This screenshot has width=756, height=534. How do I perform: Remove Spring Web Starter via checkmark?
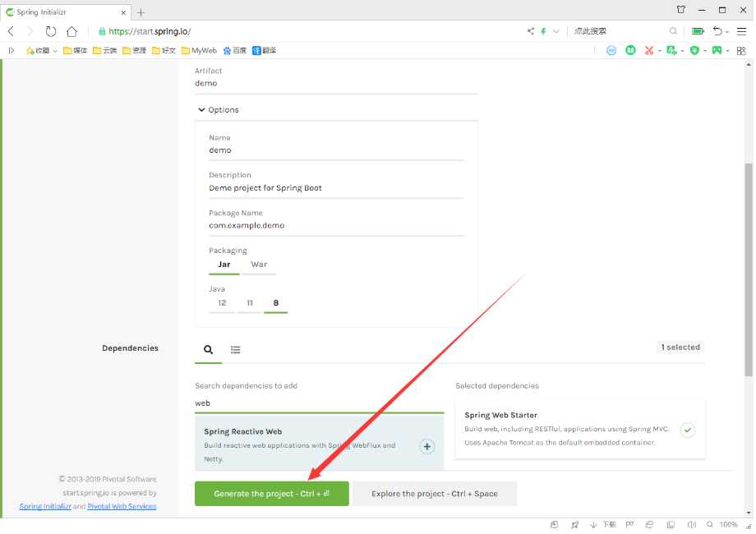[688, 430]
